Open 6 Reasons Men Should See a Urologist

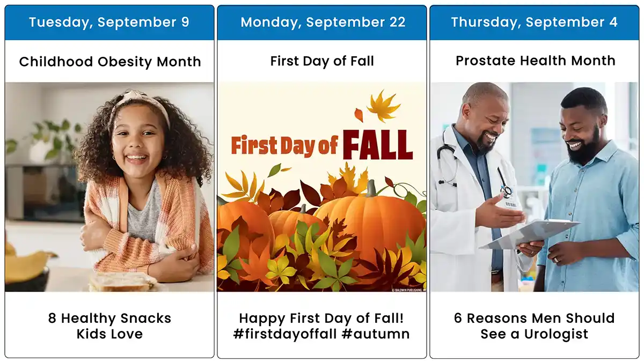[534, 326]
